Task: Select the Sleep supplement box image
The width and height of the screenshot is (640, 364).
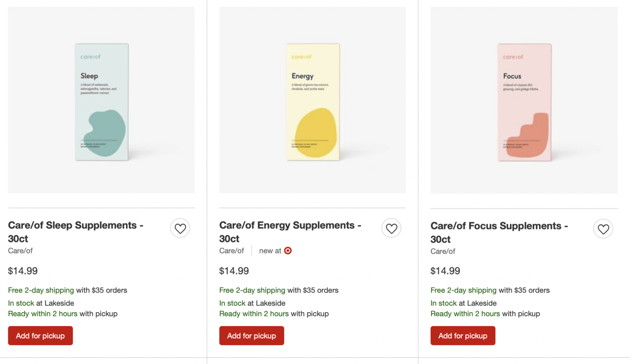Action: coord(101,101)
